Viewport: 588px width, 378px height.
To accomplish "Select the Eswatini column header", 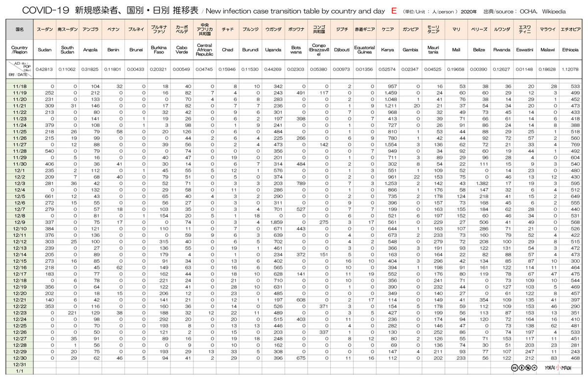I will (525, 50).
